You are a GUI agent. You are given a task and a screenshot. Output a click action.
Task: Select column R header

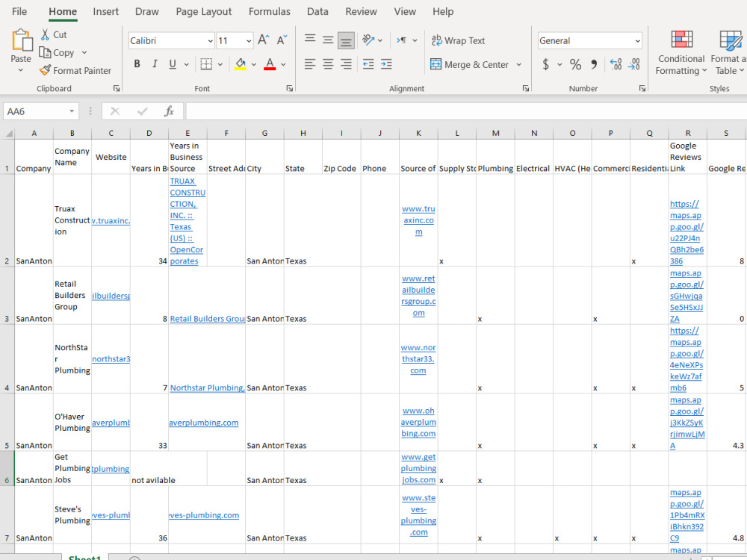coord(687,134)
